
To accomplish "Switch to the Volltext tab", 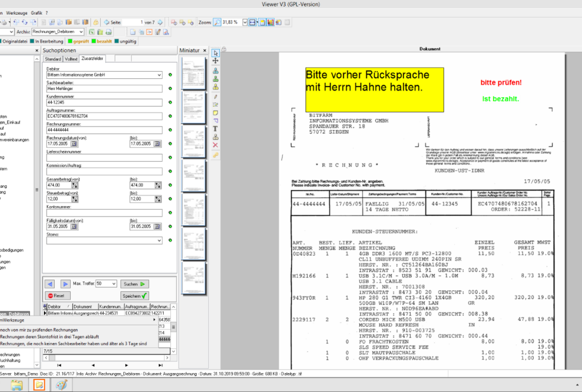I will point(71,59).
